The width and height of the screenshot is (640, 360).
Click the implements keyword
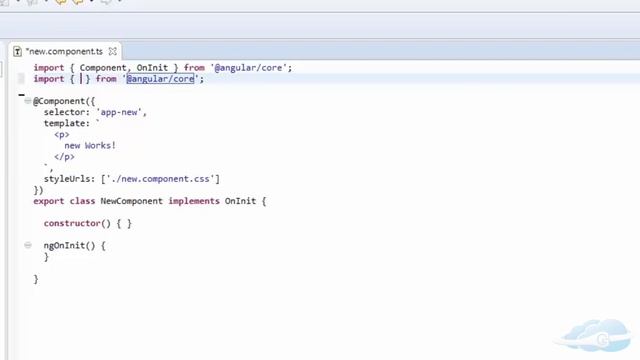coord(194,201)
